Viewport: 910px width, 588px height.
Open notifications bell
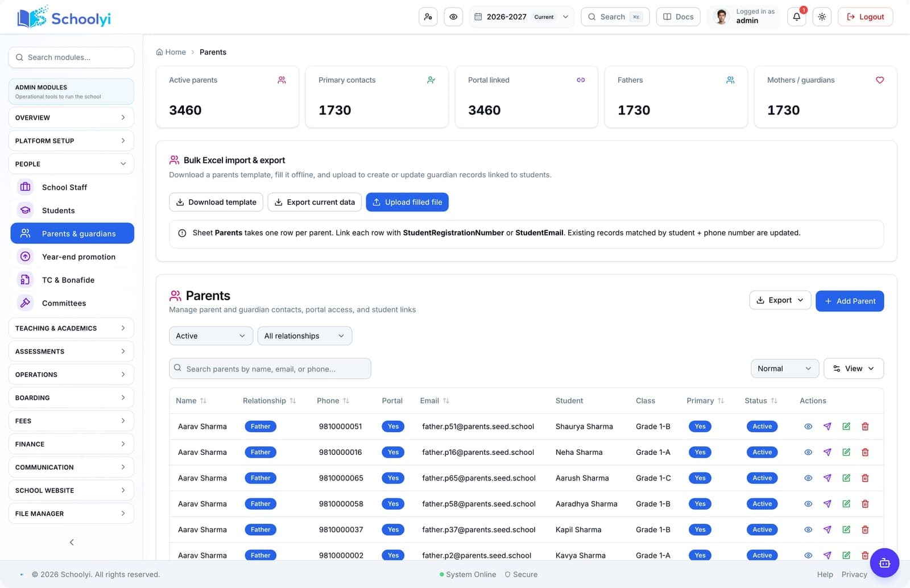[x=797, y=17]
